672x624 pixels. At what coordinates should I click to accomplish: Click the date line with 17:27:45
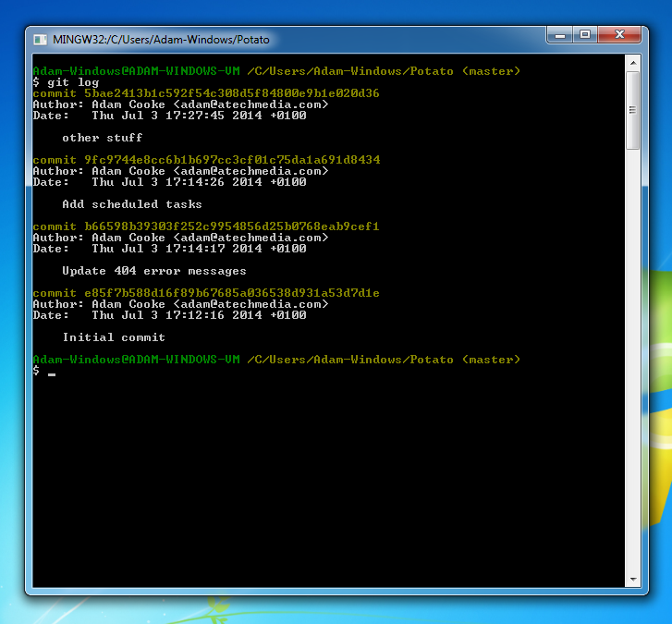point(170,116)
